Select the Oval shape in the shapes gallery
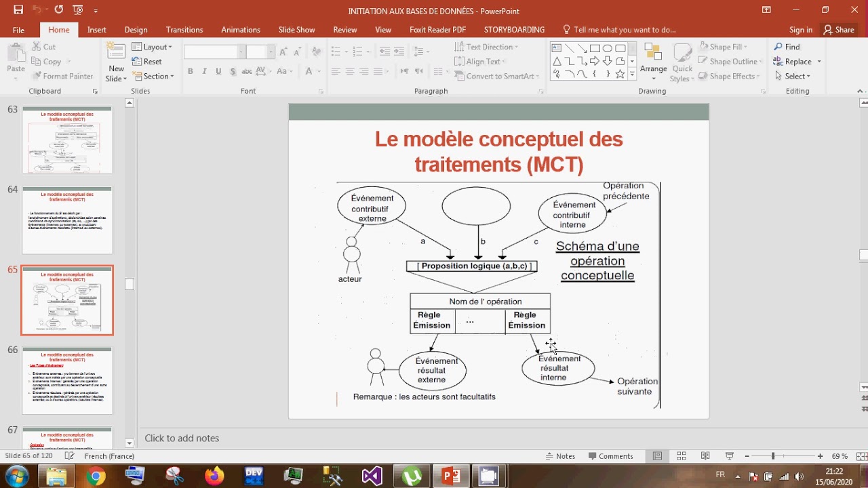868x488 pixels. point(608,48)
